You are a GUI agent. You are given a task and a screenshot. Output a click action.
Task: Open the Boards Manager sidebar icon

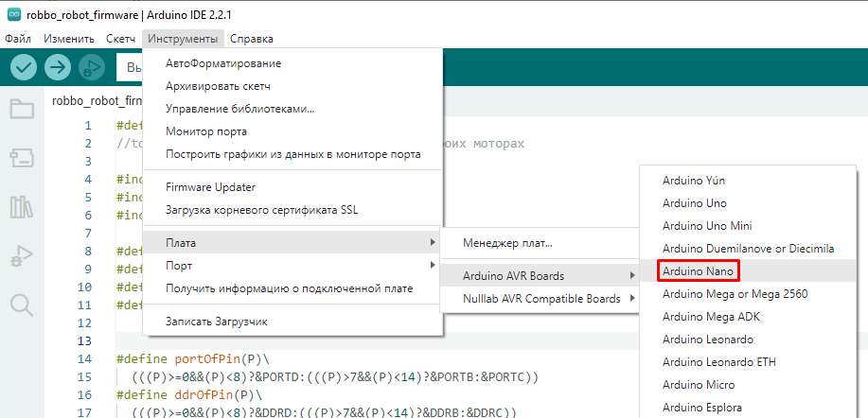coord(22,159)
